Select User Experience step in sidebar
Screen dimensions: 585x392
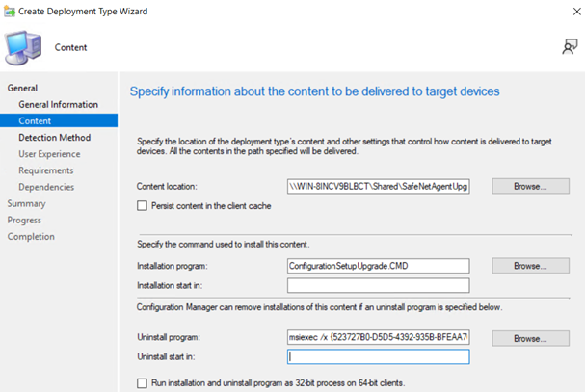[x=49, y=154]
